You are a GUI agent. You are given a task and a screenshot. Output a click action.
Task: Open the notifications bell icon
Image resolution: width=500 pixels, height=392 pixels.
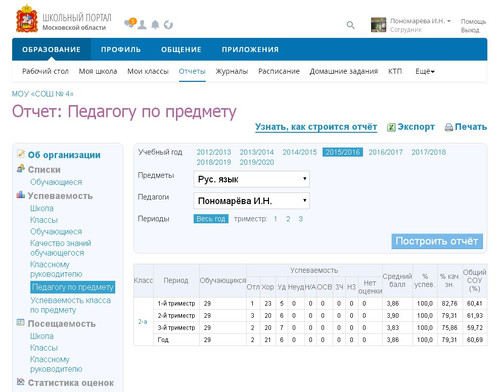click(x=155, y=25)
